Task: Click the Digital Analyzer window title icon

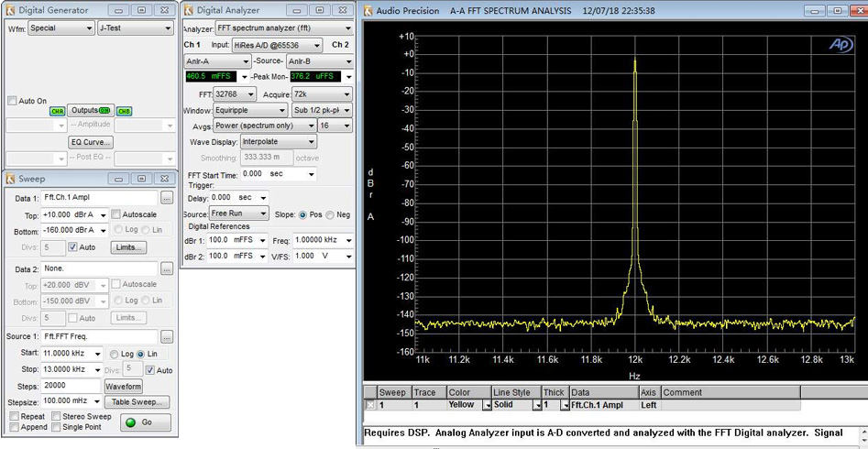Action: (189, 9)
